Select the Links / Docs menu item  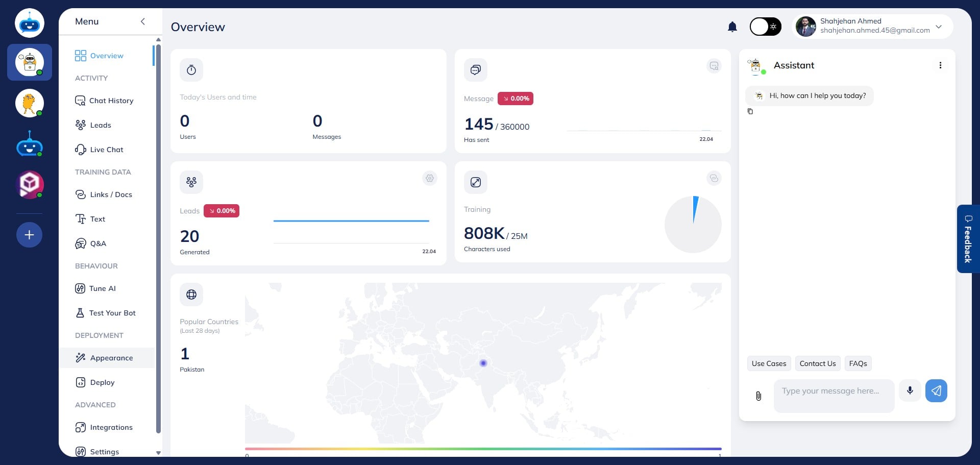[x=111, y=194]
